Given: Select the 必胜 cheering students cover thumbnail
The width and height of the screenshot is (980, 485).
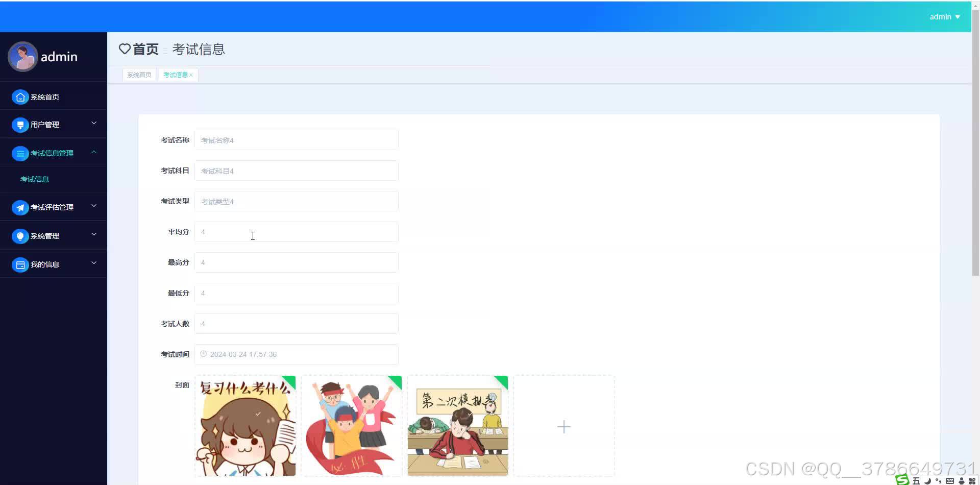Looking at the screenshot, I should tap(351, 426).
